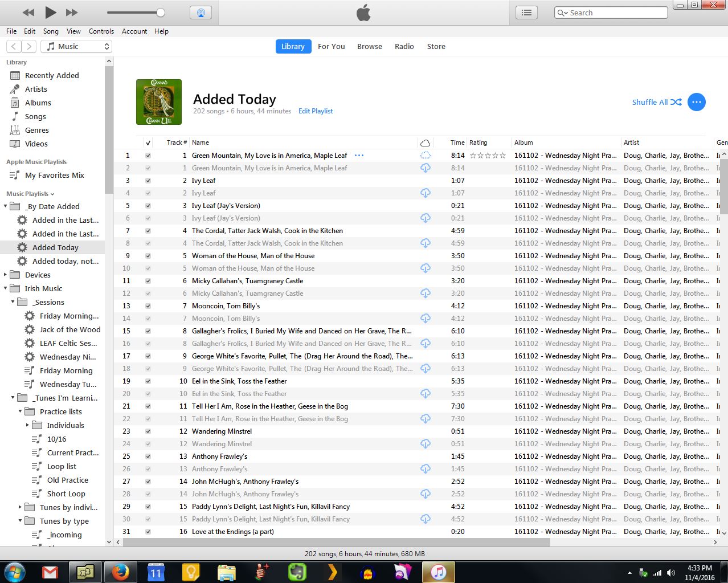Open the Song menu
Image resolution: width=728 pixels, height=583 pixels.
click(51, 31)
